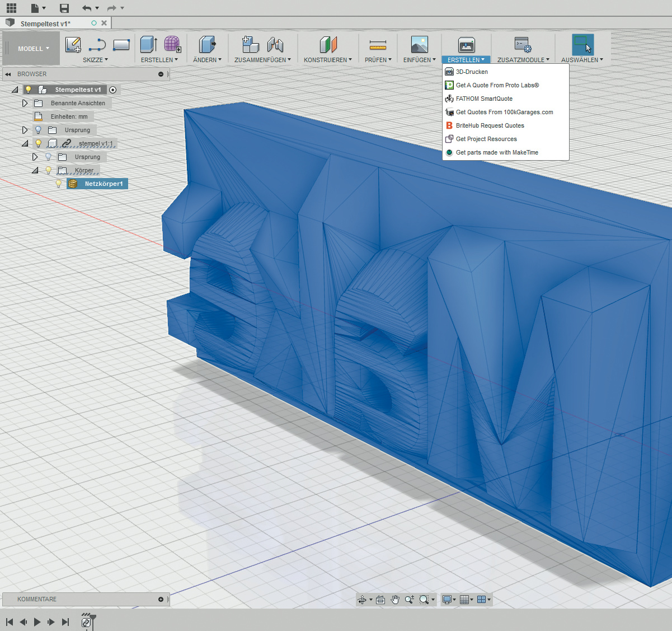Click the insert image icon
672x631 pixels.
[x=419, y=45]
